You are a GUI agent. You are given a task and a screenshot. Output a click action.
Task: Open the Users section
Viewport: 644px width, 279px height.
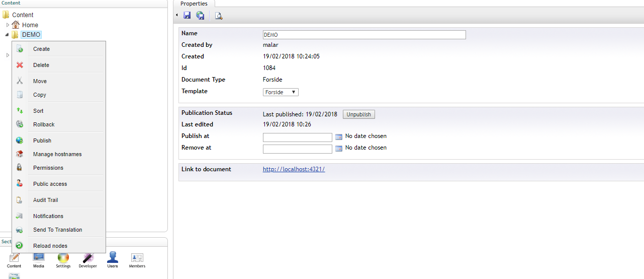tap(113, 259)
